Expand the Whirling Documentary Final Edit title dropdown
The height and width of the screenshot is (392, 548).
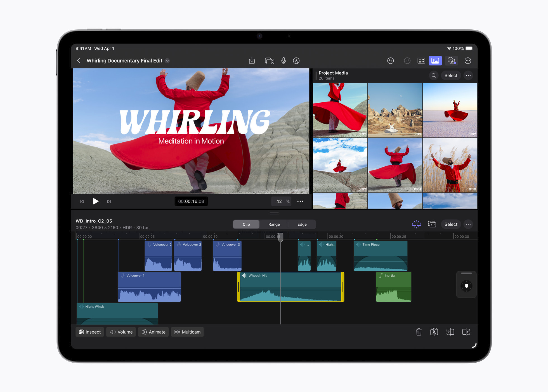(x=167, y=61)
